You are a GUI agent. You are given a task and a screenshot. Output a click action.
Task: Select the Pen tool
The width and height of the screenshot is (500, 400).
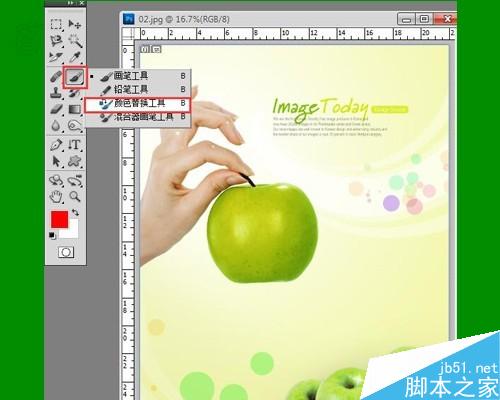pyautogui.click(x=56, y=145)
